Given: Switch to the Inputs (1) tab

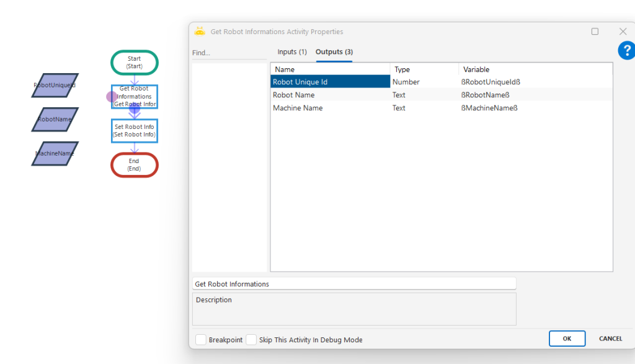Looking at the screenshot, I should [292, 52].
